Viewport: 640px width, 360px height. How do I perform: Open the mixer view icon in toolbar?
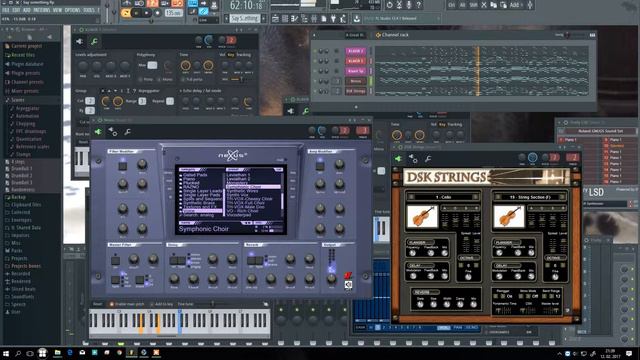coord(313,19)
